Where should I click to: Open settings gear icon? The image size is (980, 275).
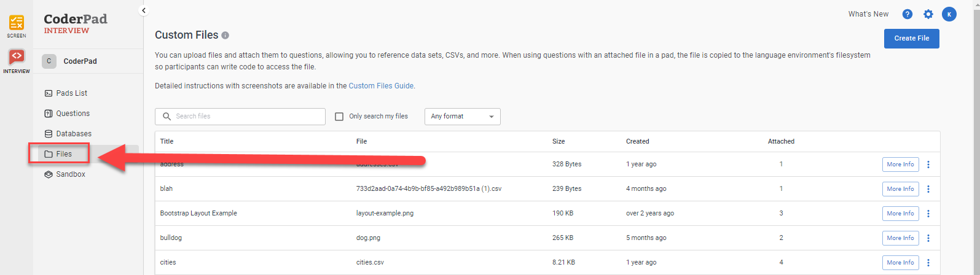[928, 14]
